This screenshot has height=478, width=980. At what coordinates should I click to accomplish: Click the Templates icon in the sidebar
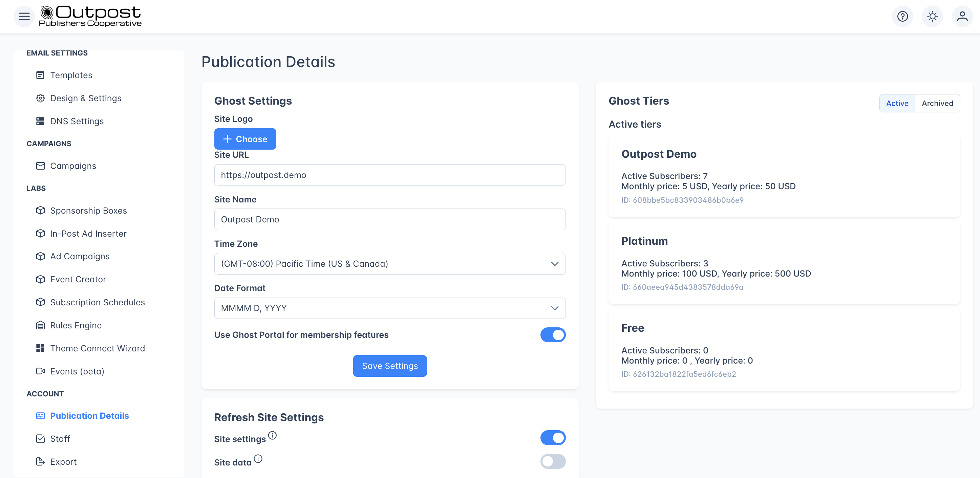[x=40, y=75]
